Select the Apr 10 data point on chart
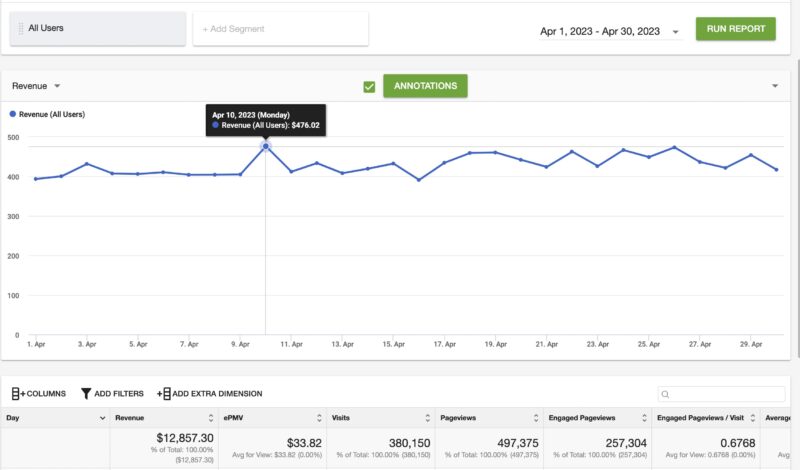 point(266,146)
